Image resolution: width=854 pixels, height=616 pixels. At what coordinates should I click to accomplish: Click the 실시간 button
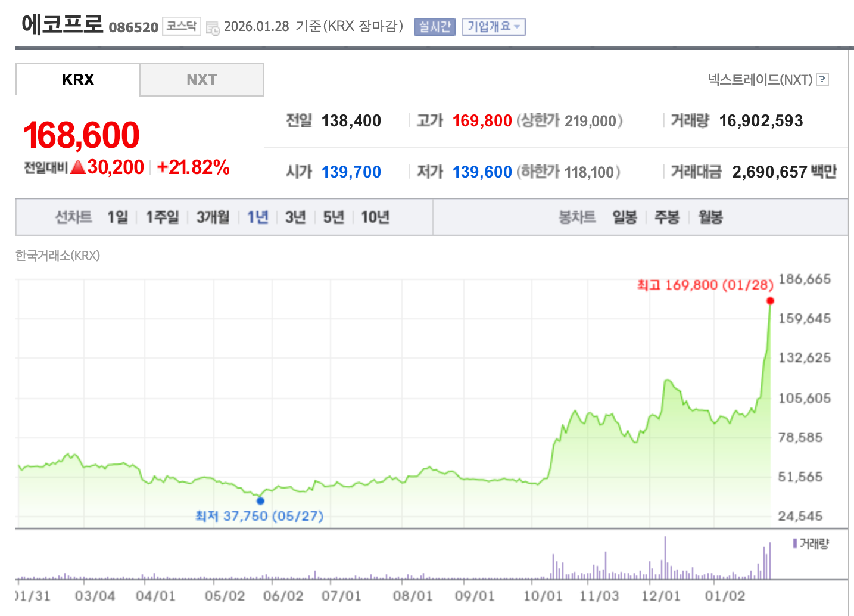coord(435,27)
